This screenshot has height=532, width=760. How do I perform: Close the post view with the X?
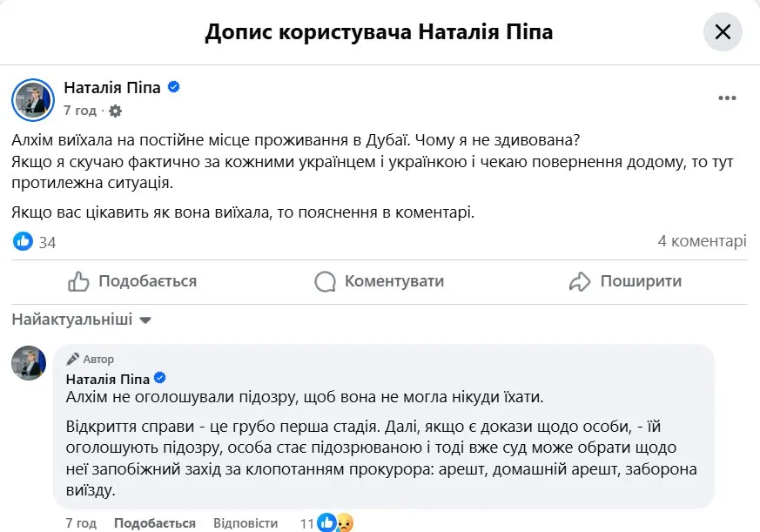pos(722,31)
